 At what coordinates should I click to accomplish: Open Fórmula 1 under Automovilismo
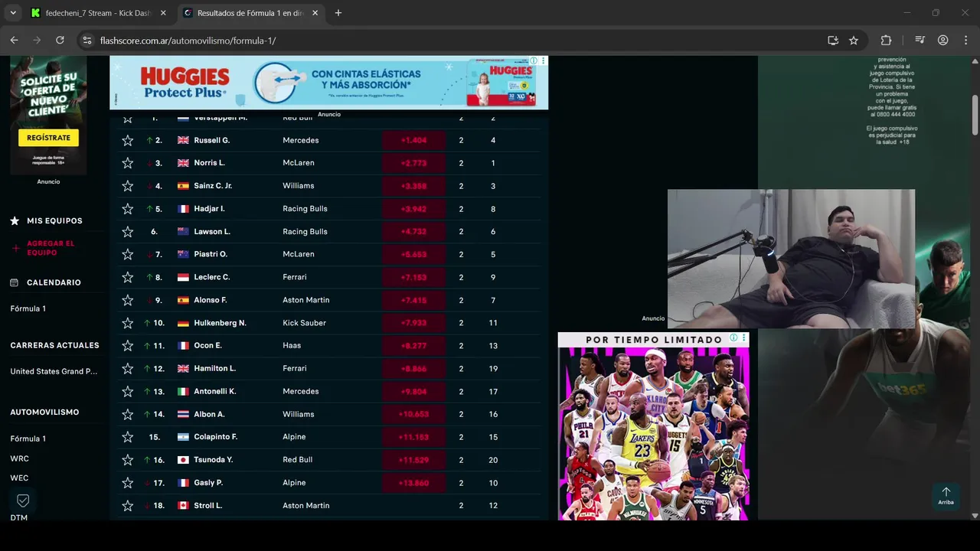click(x=28, y=439)
